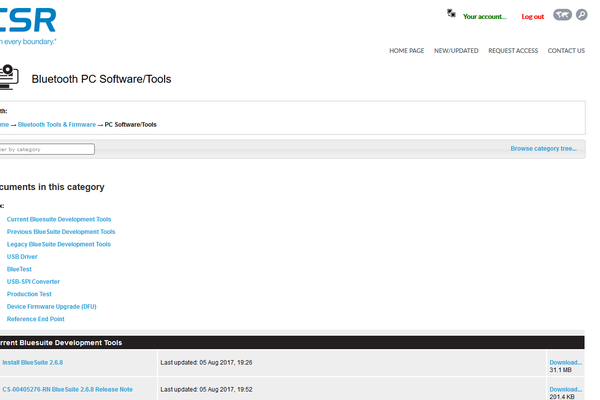Image resolution: width=600 pixels, height=400 pixels.
Task: Open the Install BlueSuite 2.6.8 document
Action: click(32, 362)
